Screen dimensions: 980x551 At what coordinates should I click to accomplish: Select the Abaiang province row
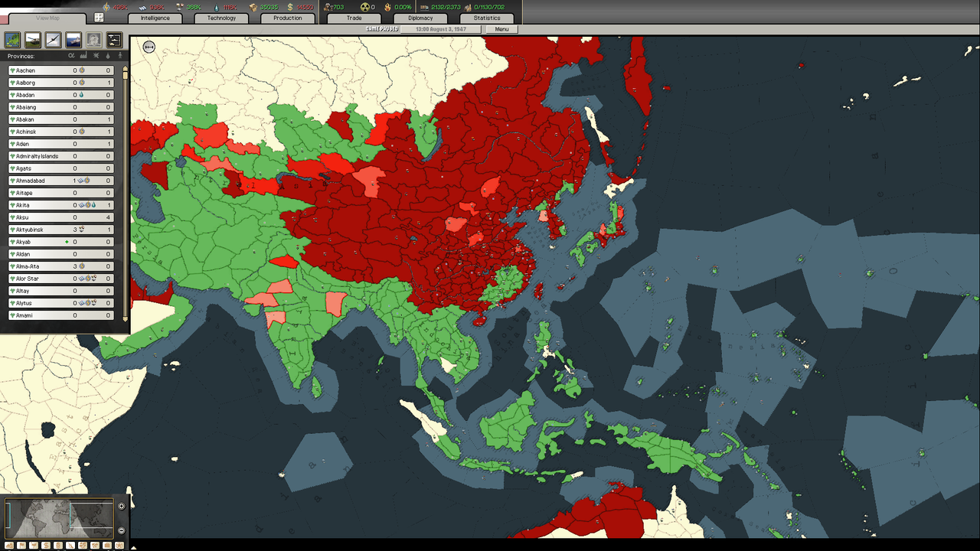pyautogui.click(x=61, y=107)
